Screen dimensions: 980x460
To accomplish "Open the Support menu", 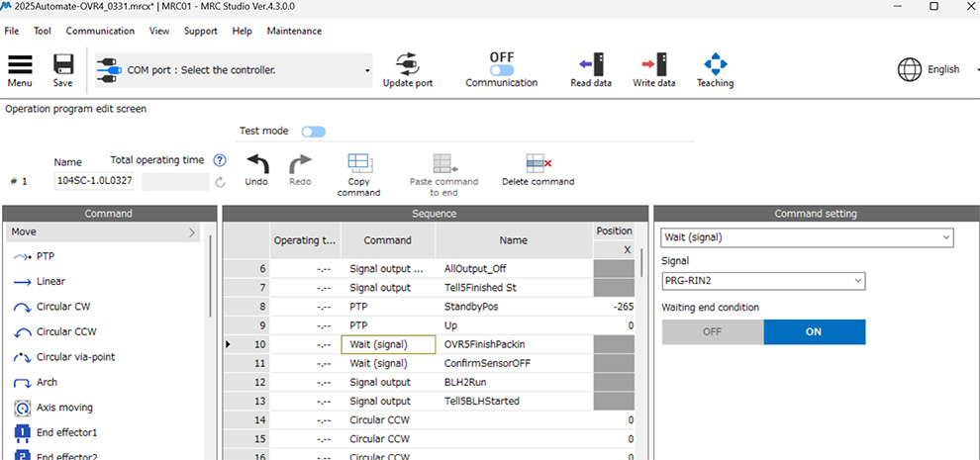I will point(201,31).
